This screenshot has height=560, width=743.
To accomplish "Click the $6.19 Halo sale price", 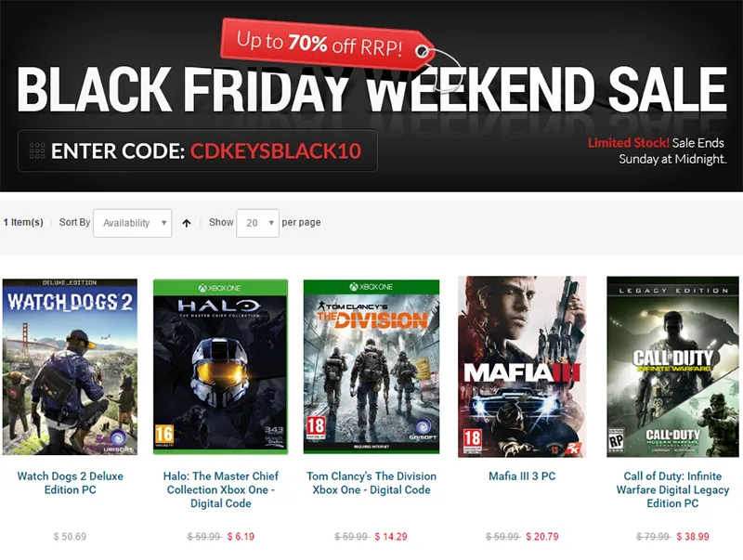I will 241,537.
